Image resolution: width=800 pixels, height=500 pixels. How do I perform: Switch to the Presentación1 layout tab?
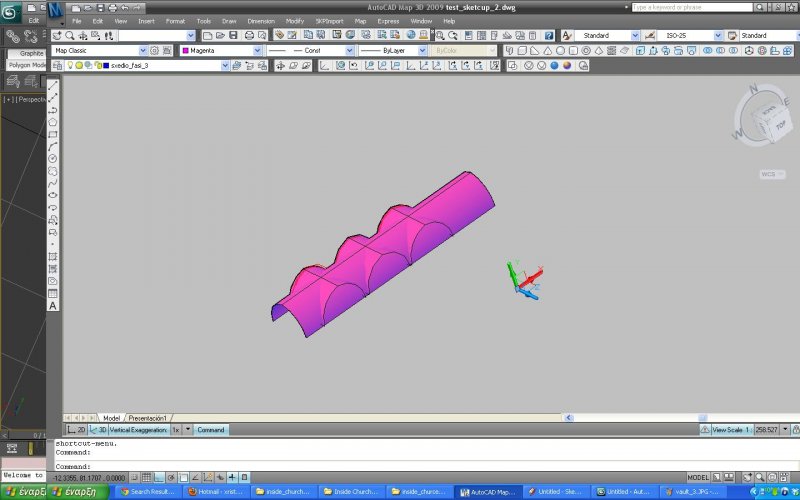click(x=147, y=417)
